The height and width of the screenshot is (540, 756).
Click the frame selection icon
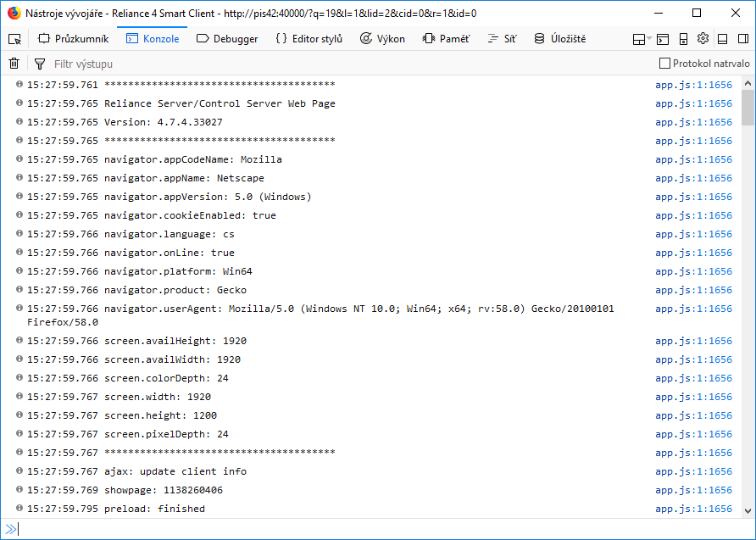point(638,39)
